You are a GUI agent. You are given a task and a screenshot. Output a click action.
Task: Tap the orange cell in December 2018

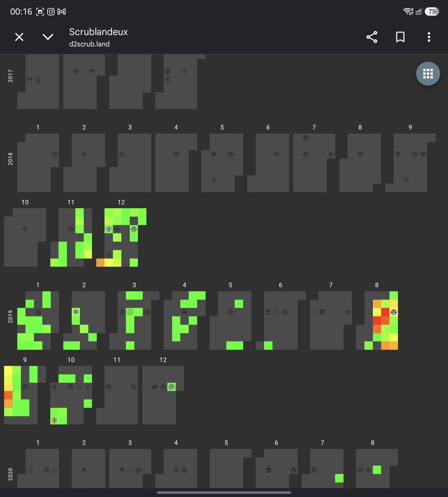pos(100,262)
